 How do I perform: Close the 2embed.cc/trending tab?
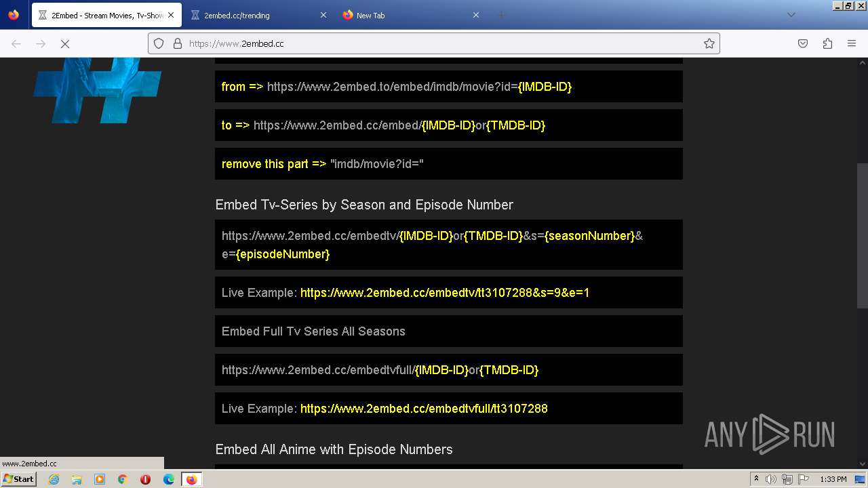pyautogui.click(x=323, y=15)
